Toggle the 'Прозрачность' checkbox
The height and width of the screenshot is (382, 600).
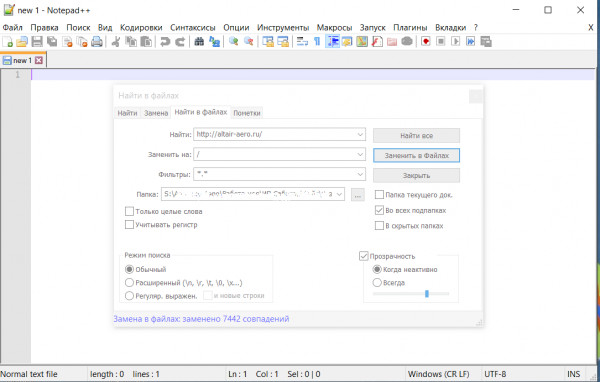tap(364, 256)
